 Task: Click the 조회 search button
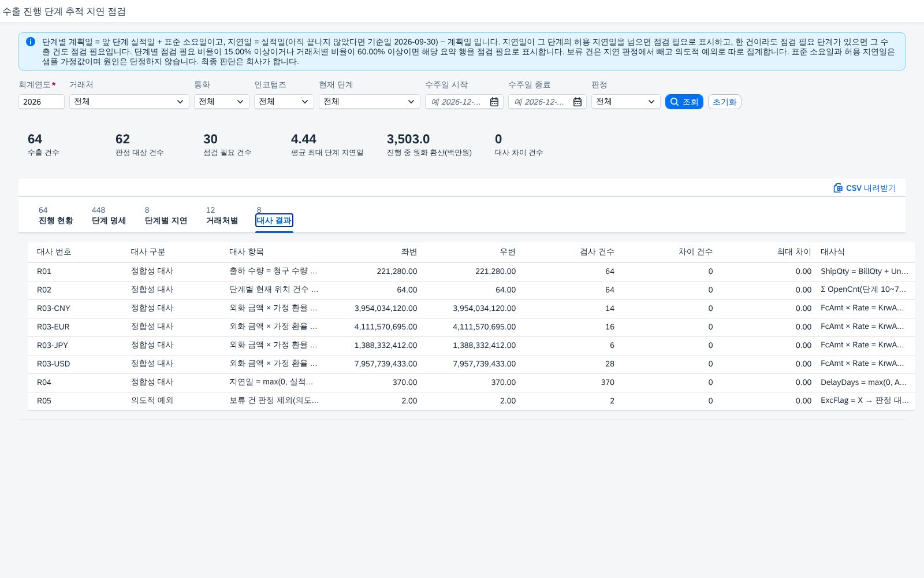[684, 102]
